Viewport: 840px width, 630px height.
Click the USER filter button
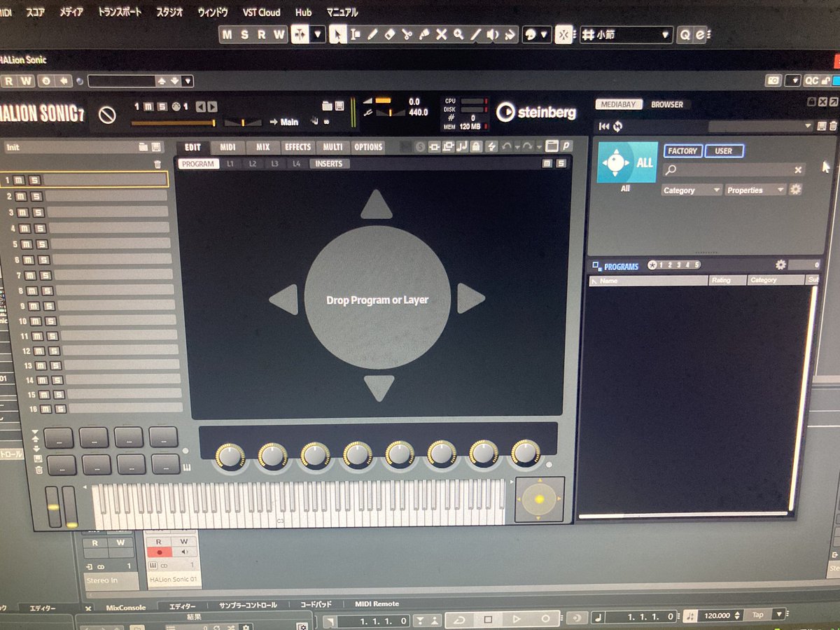click(724, 150)
